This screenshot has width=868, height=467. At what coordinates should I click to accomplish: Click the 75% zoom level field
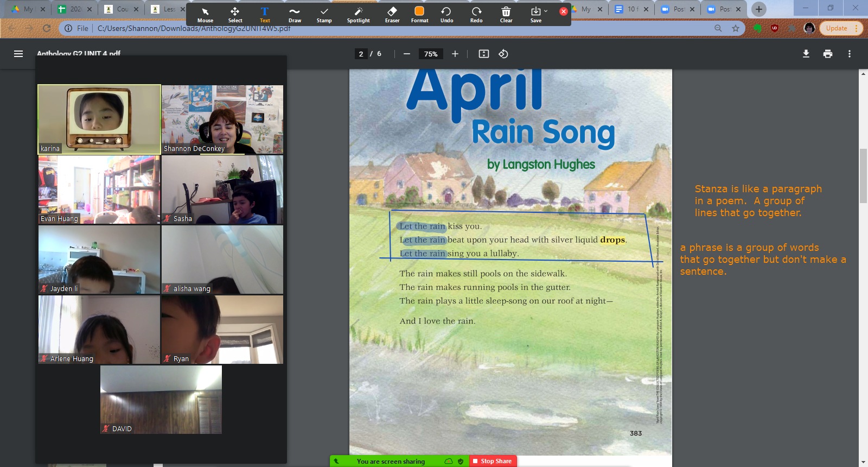431,54
